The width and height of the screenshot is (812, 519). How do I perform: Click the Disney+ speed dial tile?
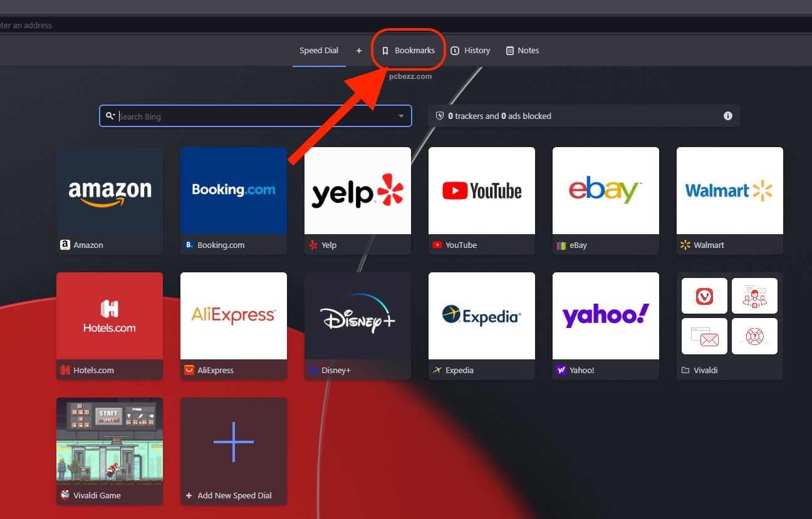358,316
